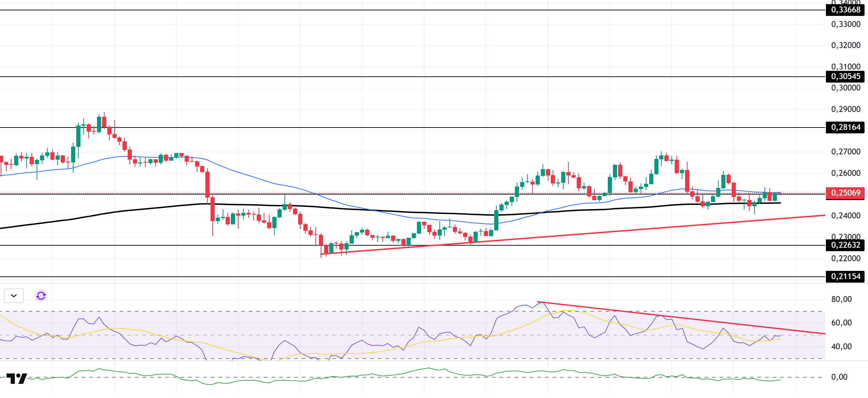This screenshot has width=868, height=398.
Task: Select the 0,21154 bottom level label
Action: [x=845, y=276]
